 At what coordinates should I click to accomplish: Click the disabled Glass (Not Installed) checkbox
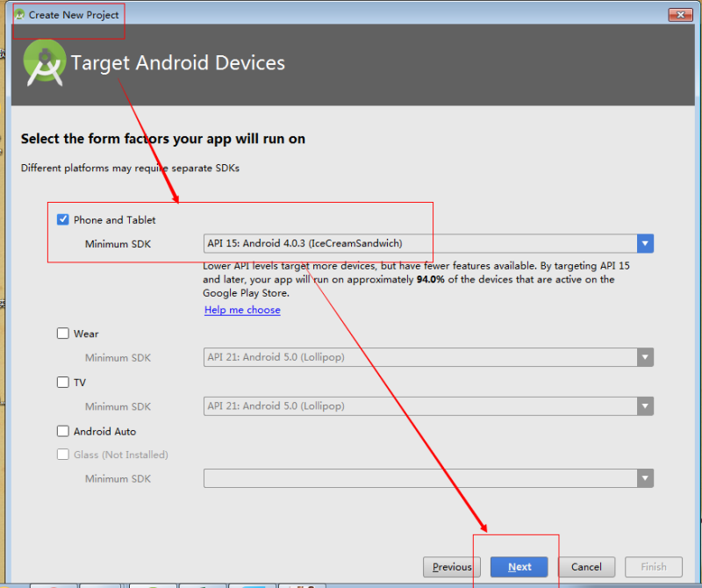62,454
